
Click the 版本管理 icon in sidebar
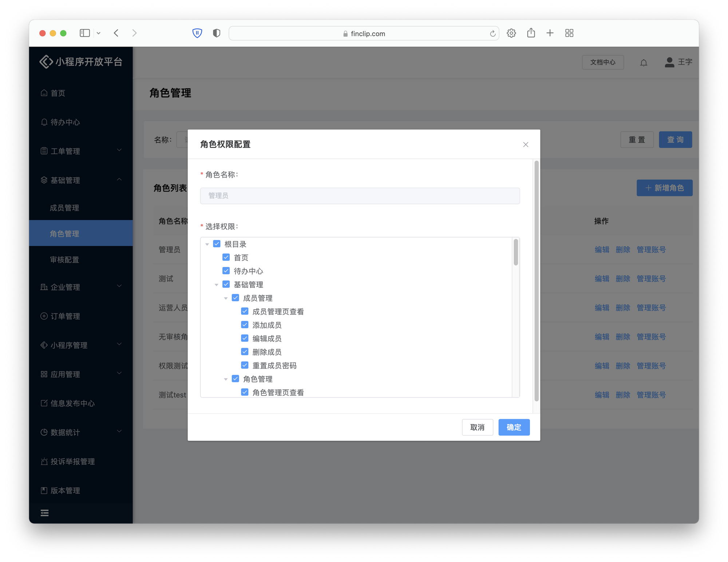tap(44, 491)
